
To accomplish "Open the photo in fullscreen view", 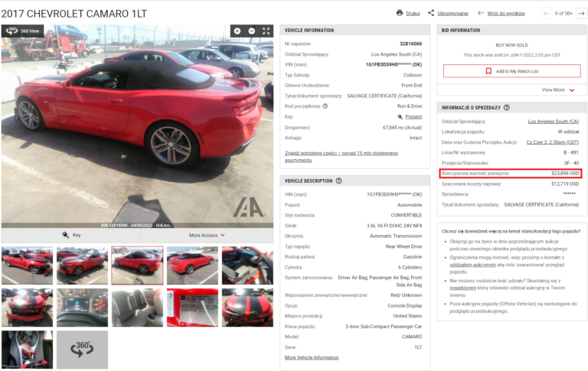I will (x=266, y=31).
